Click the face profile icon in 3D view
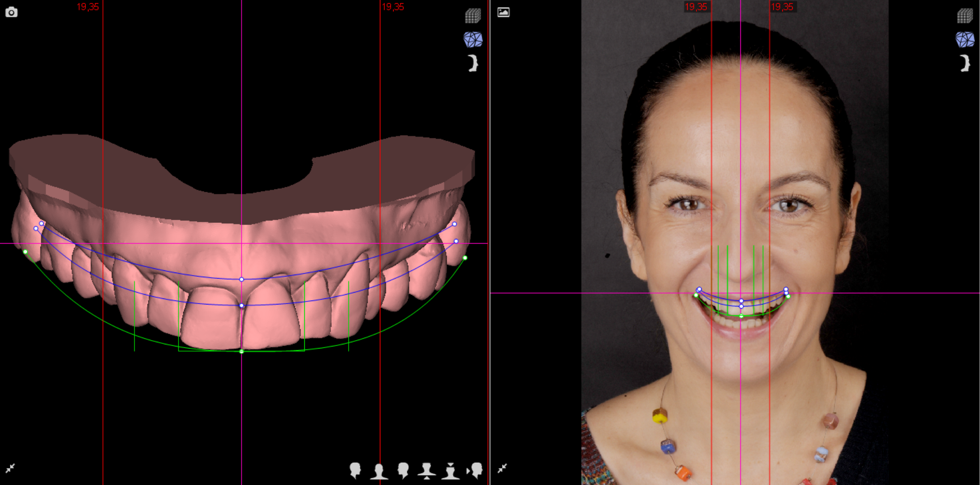The height and width of the screenshot is (485, 980). [x=473, y=63]
